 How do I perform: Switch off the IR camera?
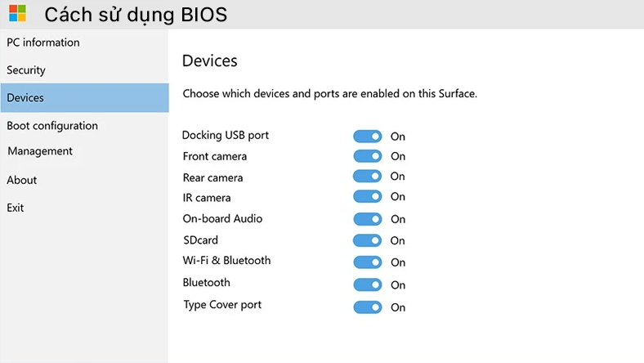pos(368,196)
